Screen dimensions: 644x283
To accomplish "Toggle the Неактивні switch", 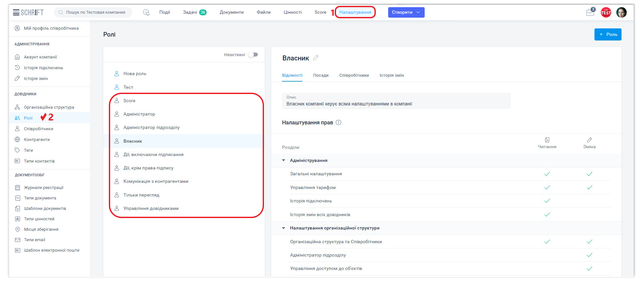I will (x=253, y=55).
